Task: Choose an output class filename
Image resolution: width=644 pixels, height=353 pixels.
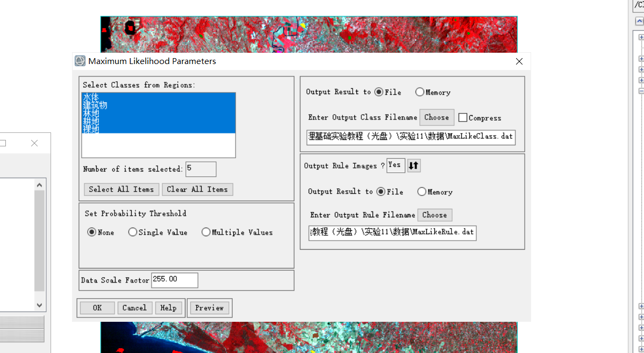Action: [437, 117]
